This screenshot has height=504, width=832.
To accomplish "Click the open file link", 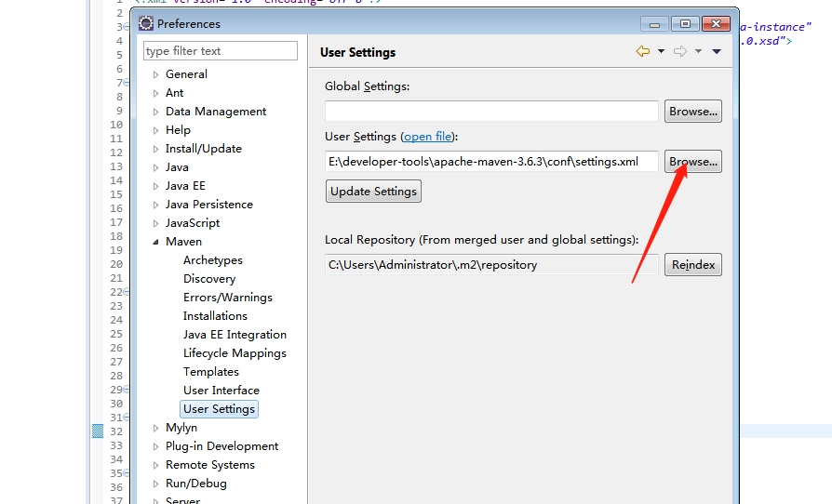I will tap(428, 136).
